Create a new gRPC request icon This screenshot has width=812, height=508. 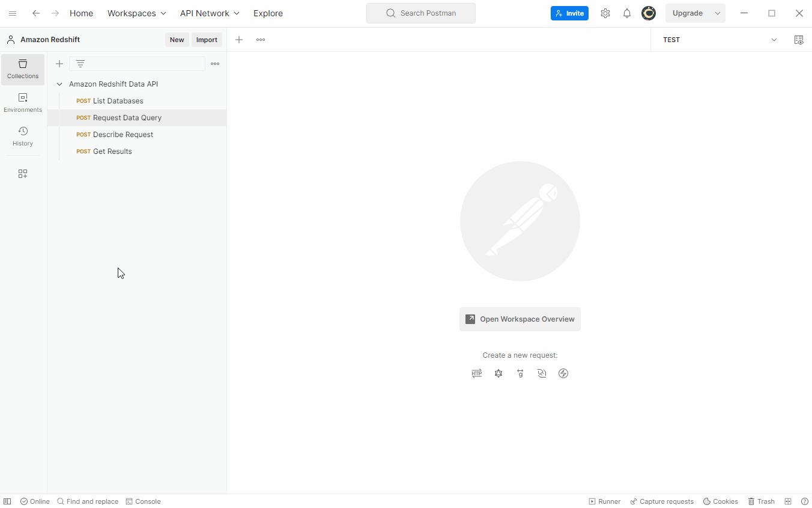point(520,373)
